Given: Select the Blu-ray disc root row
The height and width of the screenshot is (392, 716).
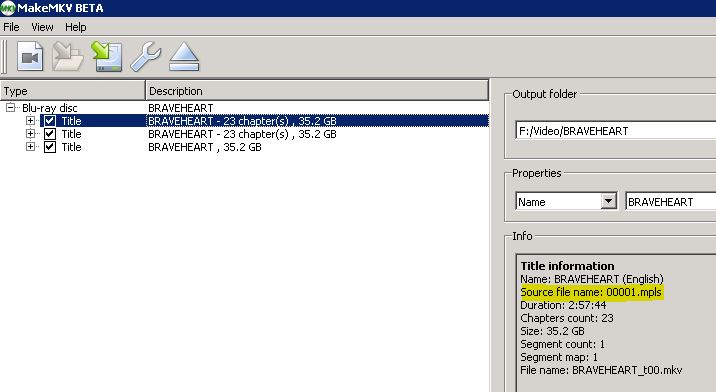Looking at the screenshot, I should coord(49,108).
